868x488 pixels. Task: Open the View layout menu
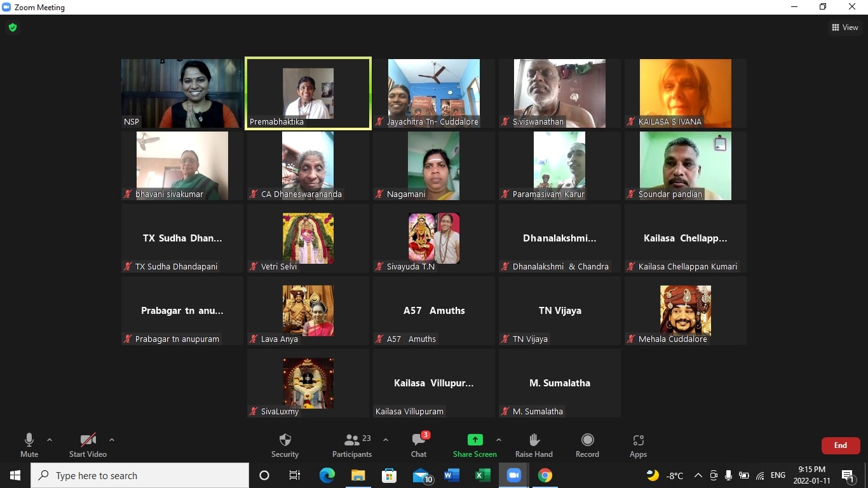844,27
